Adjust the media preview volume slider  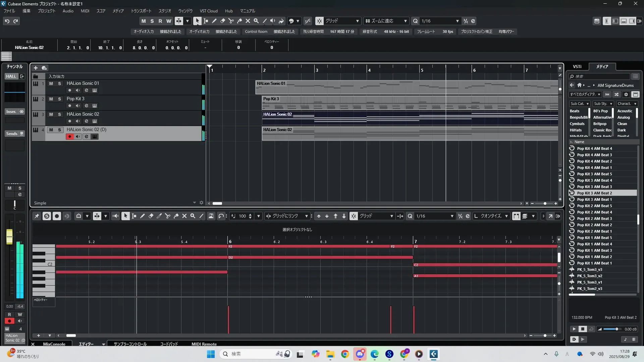[616, 329]
